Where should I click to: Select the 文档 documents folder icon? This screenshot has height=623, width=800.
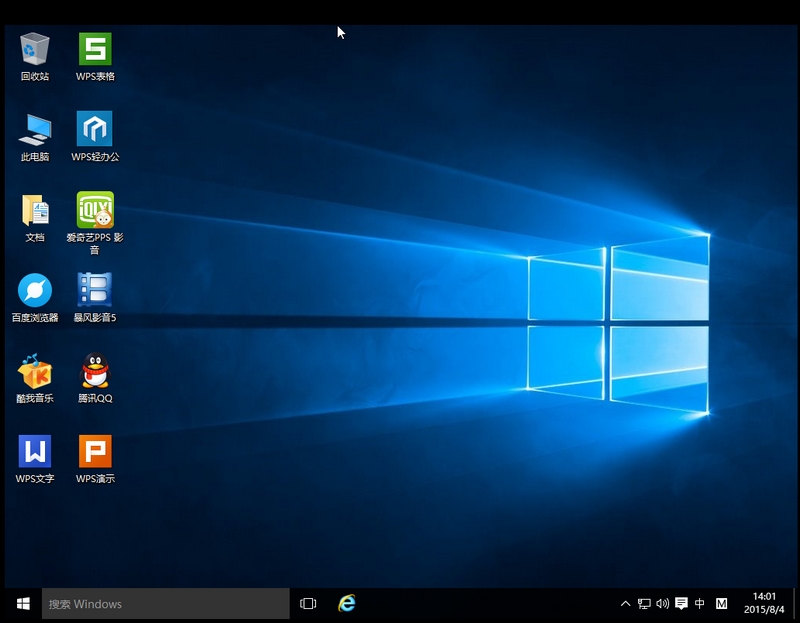35,210
